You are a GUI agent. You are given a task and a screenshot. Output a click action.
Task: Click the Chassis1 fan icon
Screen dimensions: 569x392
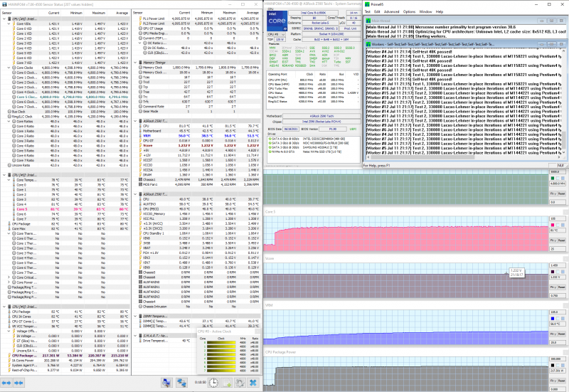(x=140, y=180)
